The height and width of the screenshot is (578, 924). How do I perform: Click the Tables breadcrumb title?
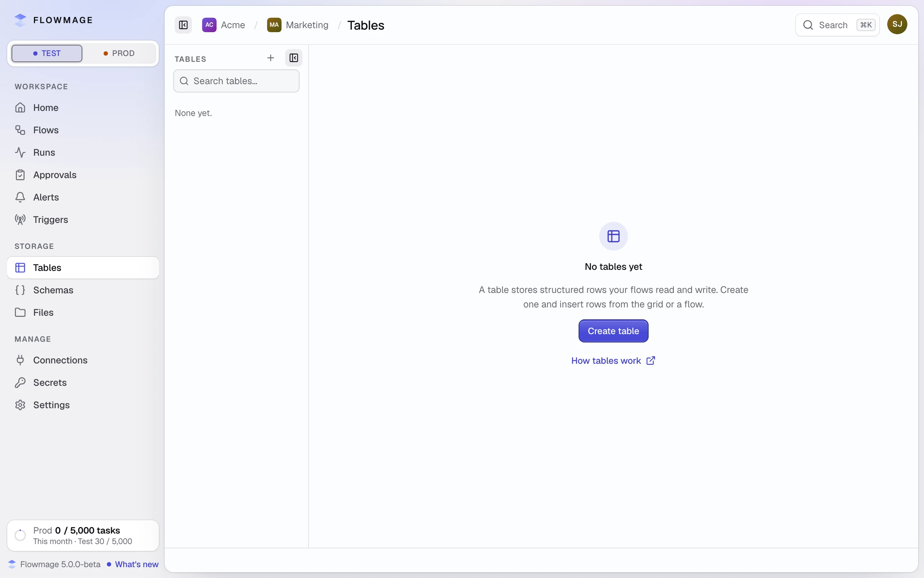tap(366, 25)
